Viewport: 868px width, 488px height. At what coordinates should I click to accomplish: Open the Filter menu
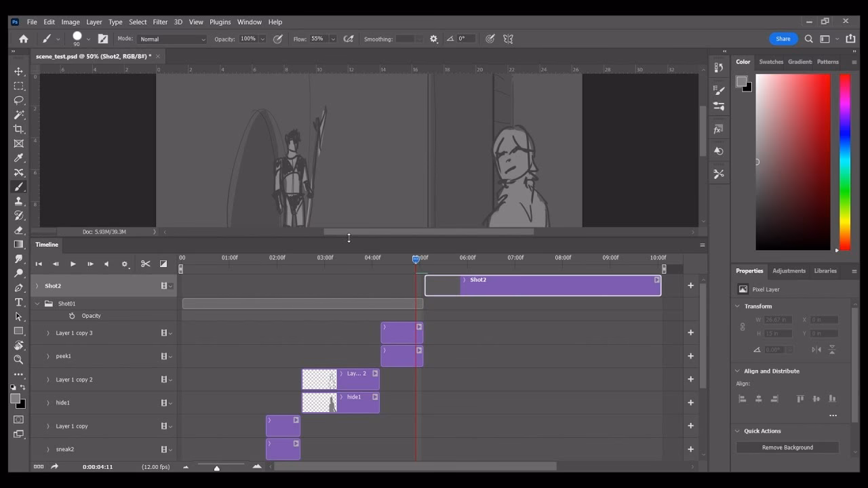click(160, 22)
